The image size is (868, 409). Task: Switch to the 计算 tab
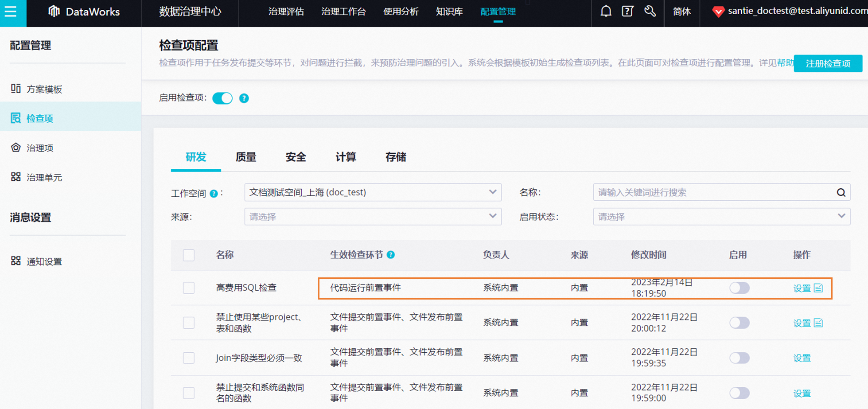pos(346,157)
